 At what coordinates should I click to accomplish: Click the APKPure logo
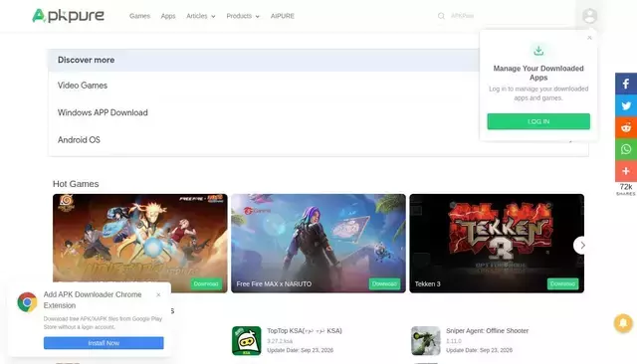point(69,16)
